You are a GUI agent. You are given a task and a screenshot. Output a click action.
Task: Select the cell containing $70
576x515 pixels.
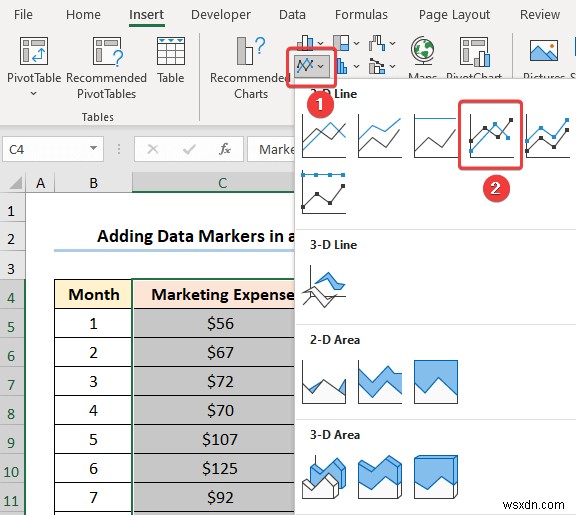tap(214, 410)
